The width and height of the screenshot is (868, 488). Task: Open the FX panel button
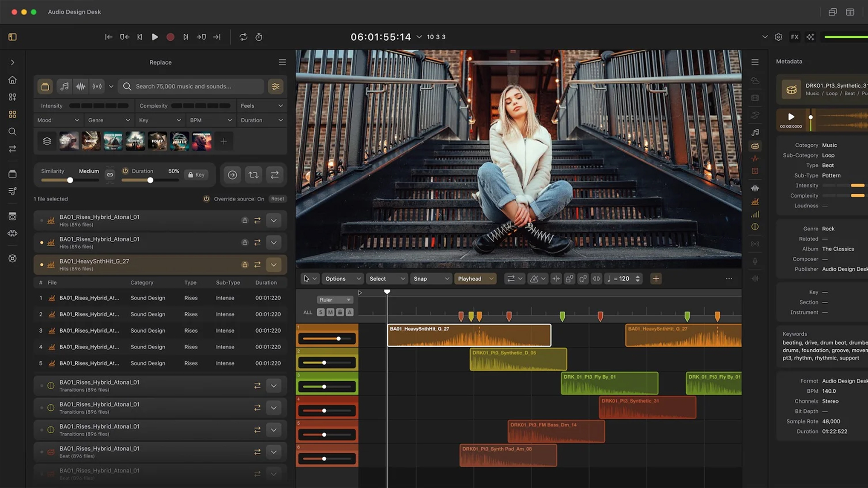click(x=794, y=37)
